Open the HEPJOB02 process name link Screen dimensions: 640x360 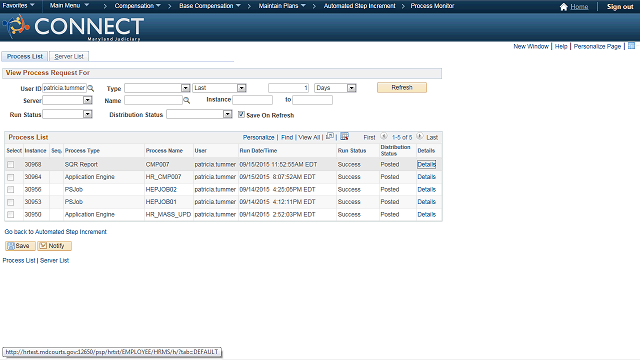(161, 189)
